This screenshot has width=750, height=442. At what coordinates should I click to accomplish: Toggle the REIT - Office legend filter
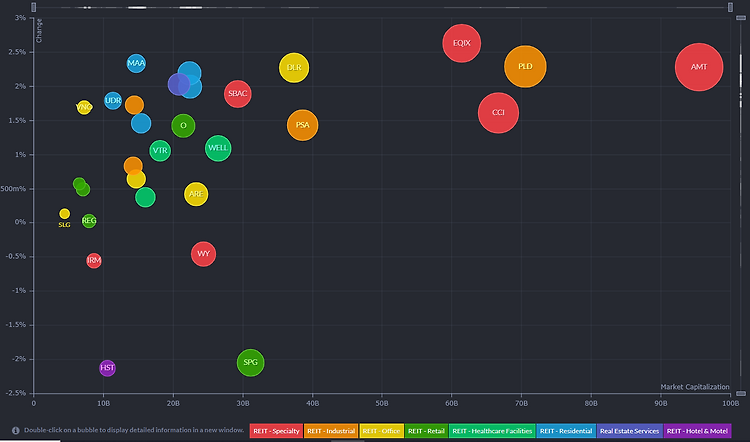click(x=381, y=431)
